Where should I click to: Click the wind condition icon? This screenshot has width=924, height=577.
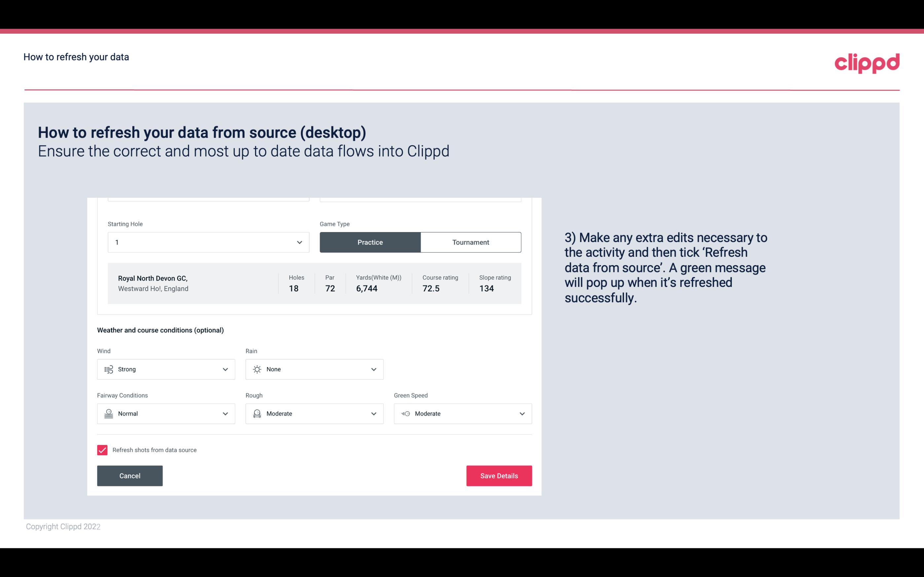tap(108, 369)
